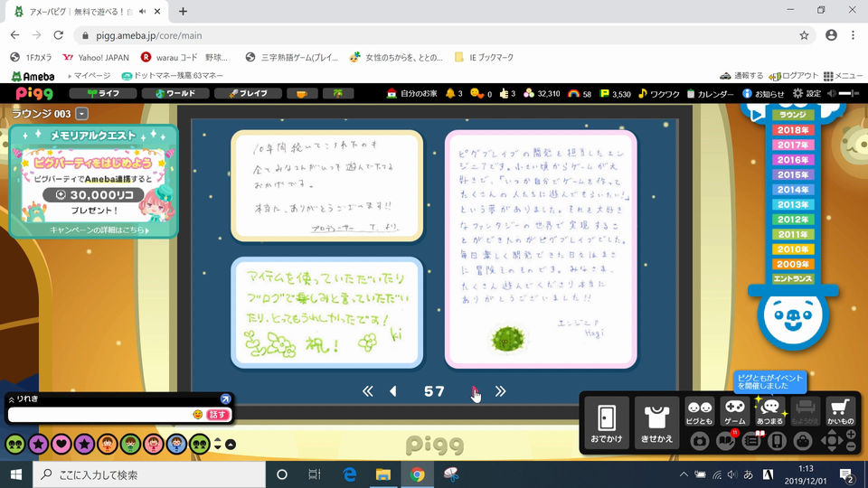
Task: Click the zoom out minus icon
Action: click(x=851, y=446)
